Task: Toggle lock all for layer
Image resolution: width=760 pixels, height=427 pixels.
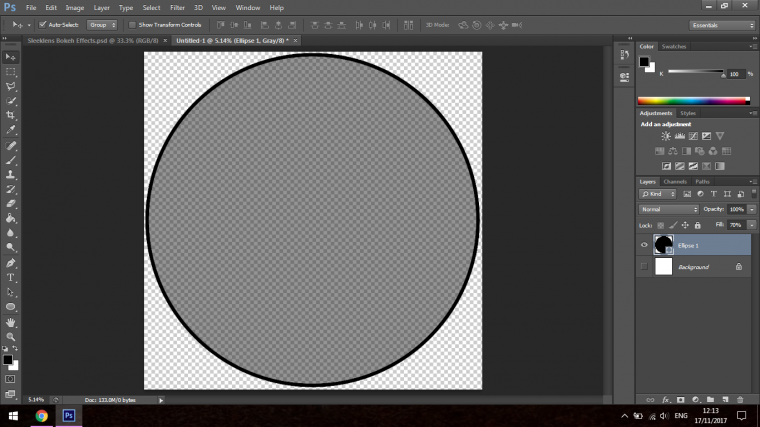Action: [697, 225]
